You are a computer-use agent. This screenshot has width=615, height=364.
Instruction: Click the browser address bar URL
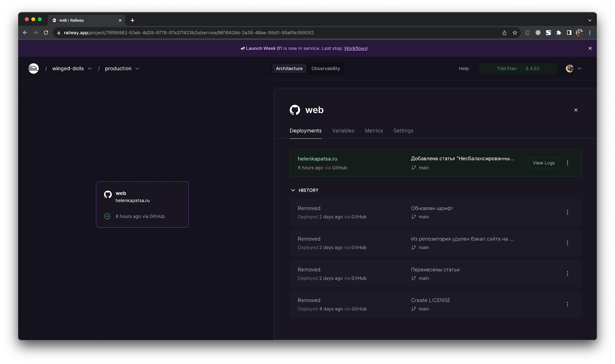click(189, 33)
